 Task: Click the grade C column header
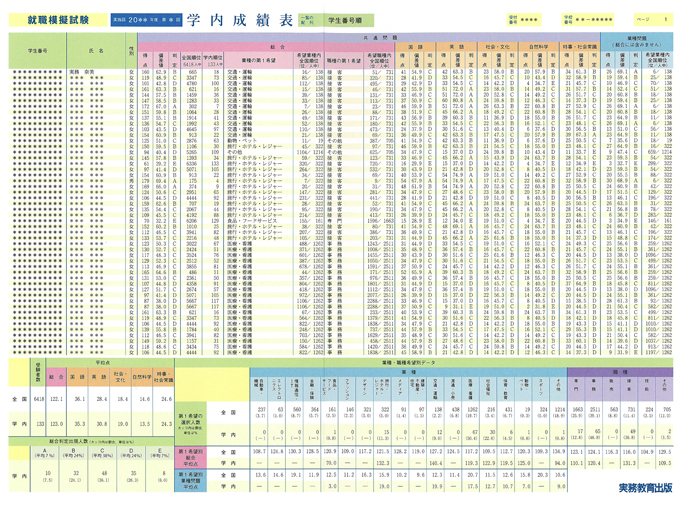point(102,451)
